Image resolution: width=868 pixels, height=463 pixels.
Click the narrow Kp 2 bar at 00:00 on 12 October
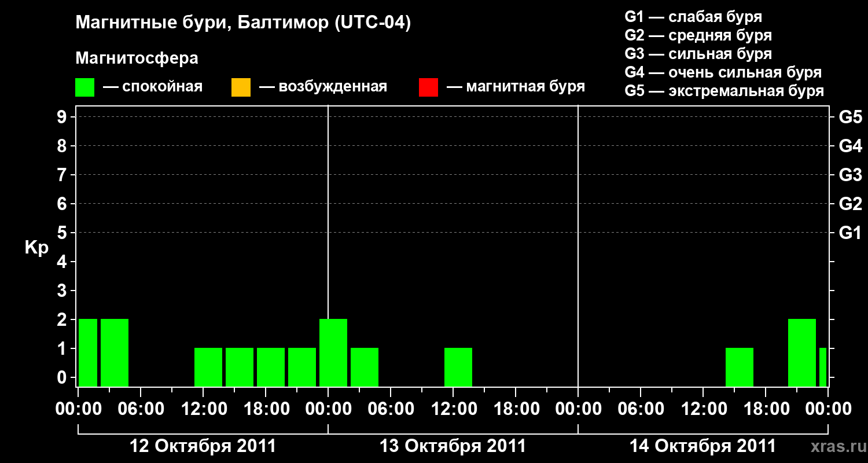click(88, 352)
